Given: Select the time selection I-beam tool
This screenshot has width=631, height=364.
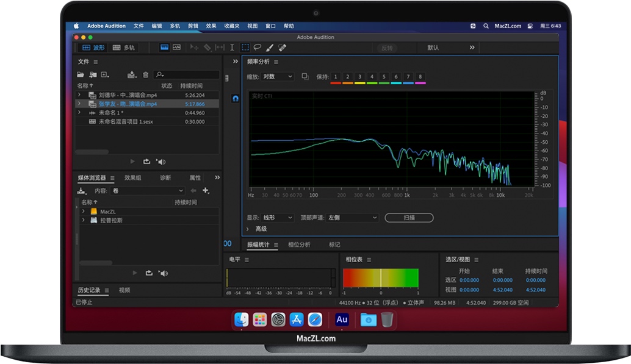Looking at the screenshot, I should pyautogui.click(x=233, y=47).
